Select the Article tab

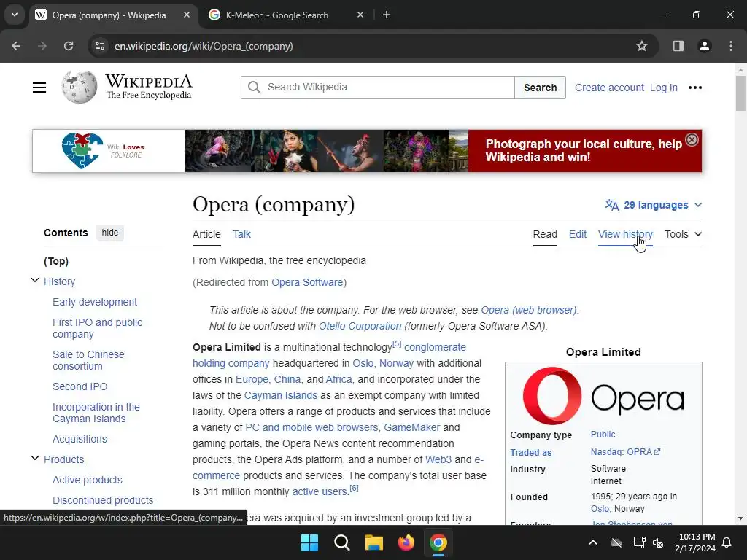206,234
